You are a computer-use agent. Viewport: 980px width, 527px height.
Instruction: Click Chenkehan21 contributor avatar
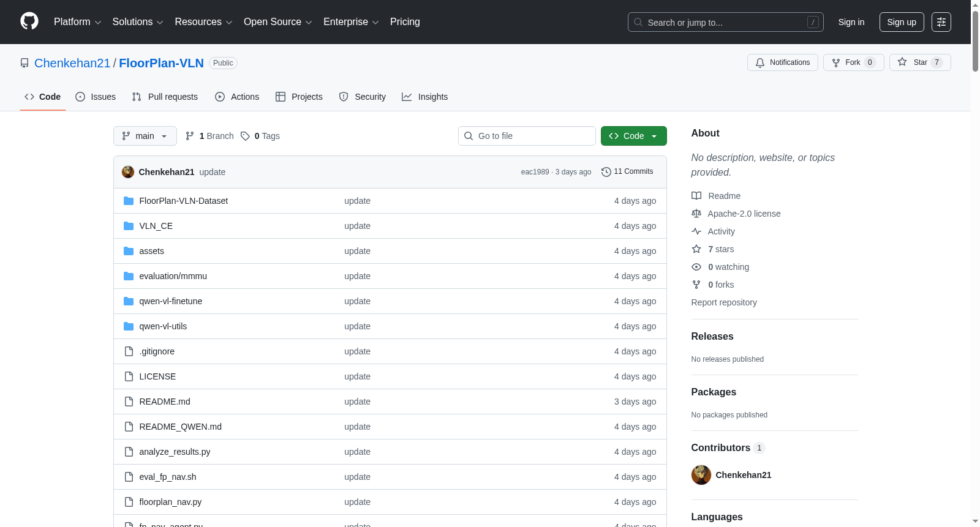[701, 475]
